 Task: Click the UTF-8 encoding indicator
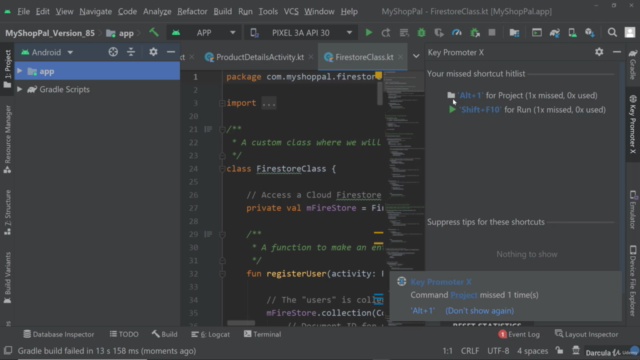tap(498, 351)
